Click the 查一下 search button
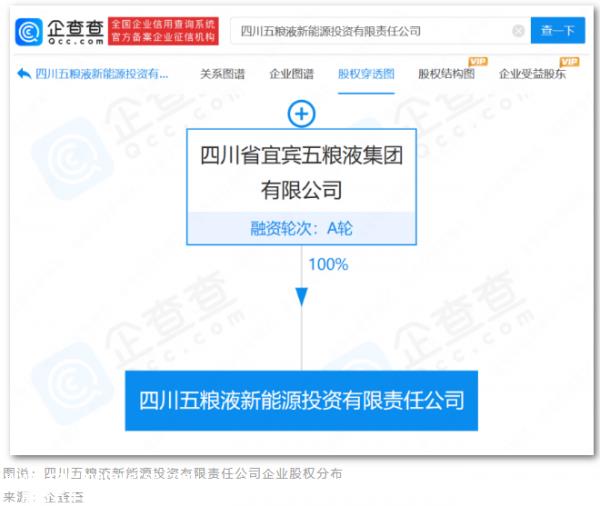 click(558, 30)
